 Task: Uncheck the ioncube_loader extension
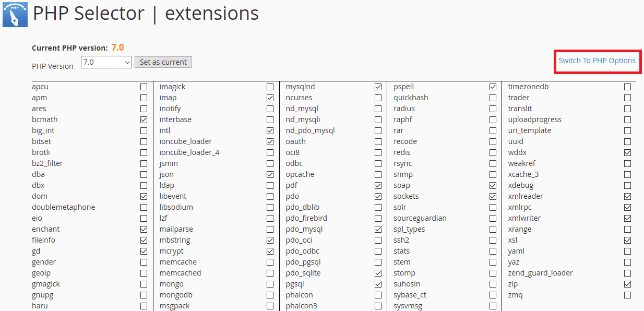click(270, 142)
